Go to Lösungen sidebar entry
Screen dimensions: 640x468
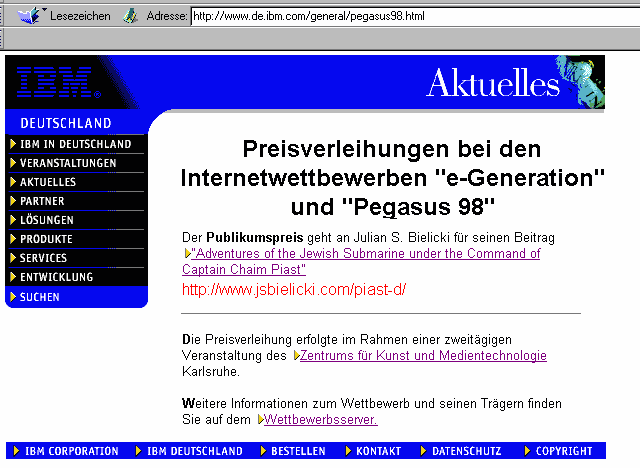pos(47,220)
